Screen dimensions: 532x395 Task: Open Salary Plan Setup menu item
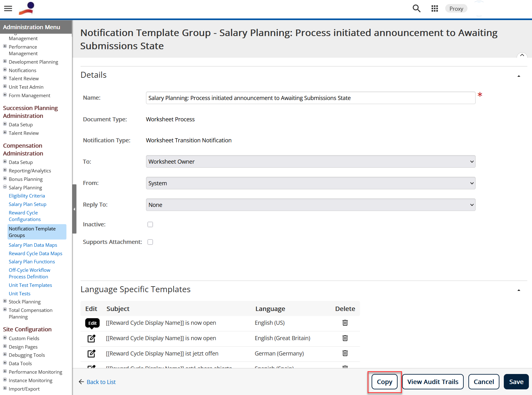click(28, 204)
